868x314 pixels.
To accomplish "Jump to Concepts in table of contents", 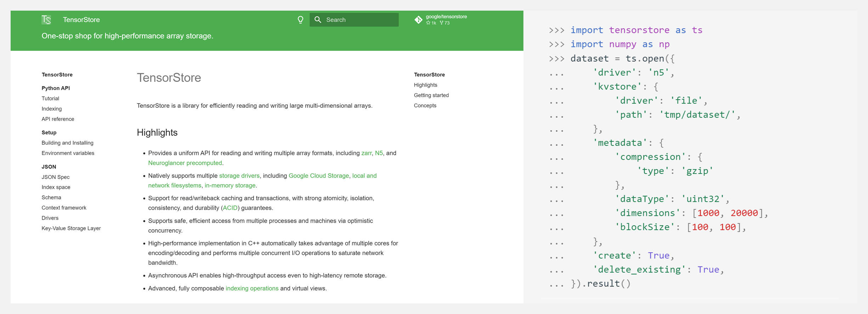I will click(425, 106).
